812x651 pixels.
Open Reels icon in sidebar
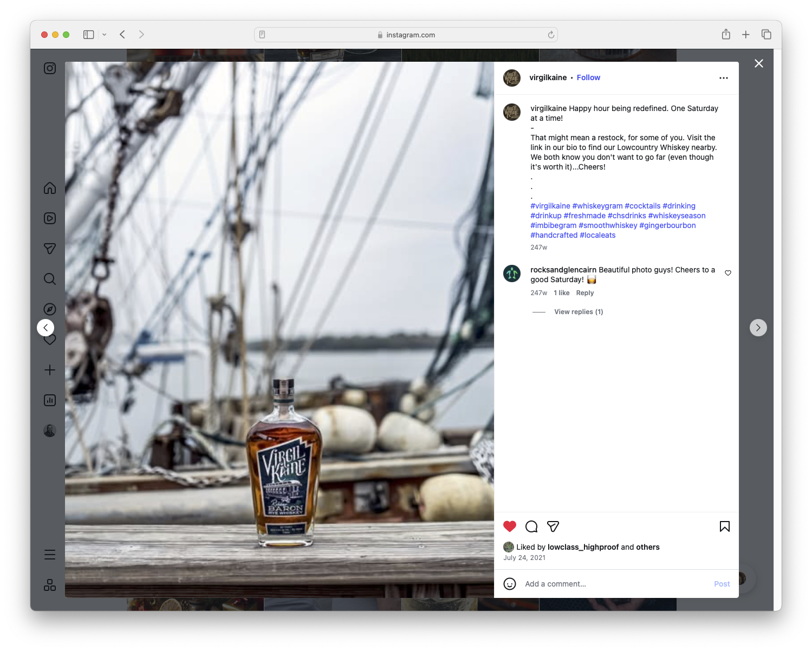tap(50, 218)
